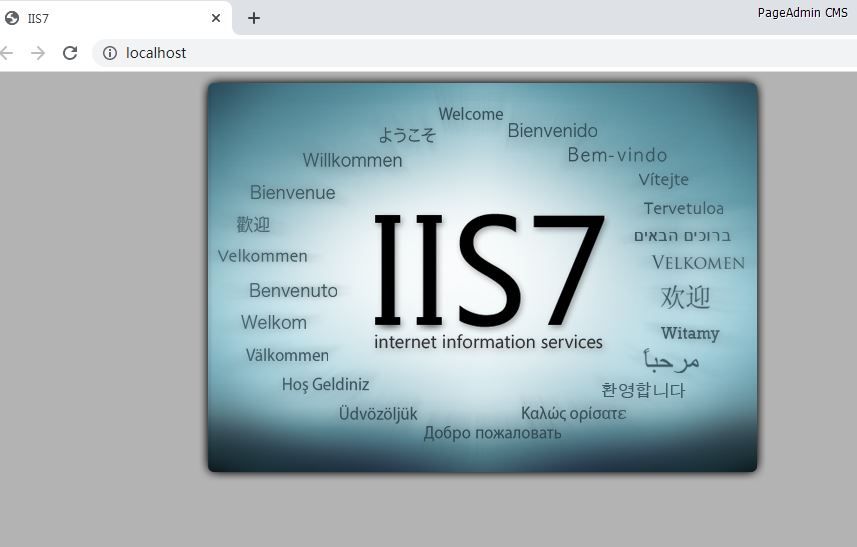Go forward to next page
This screenshot has width=857, height=547.
pos(38,53)
